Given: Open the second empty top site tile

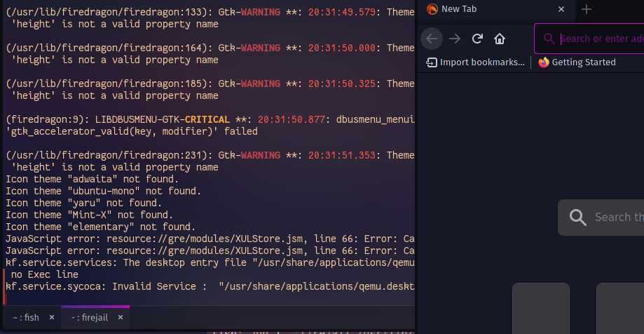Looking at the screenshot, I should (619, 308).
